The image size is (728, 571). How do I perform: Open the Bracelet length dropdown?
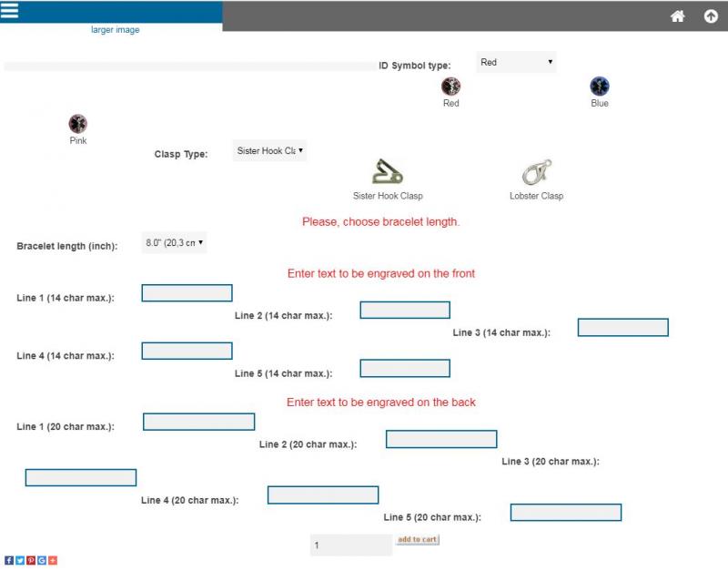[x=174, y=242]
